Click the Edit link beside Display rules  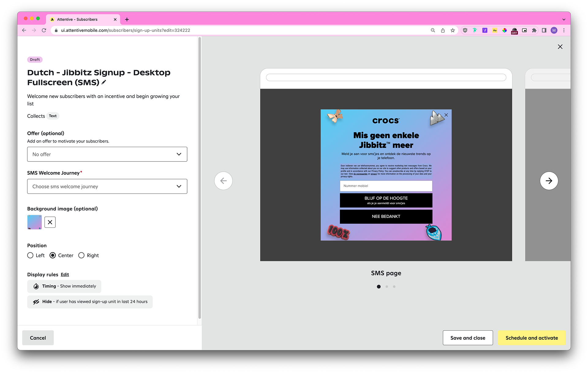click(x=65, y=274)
